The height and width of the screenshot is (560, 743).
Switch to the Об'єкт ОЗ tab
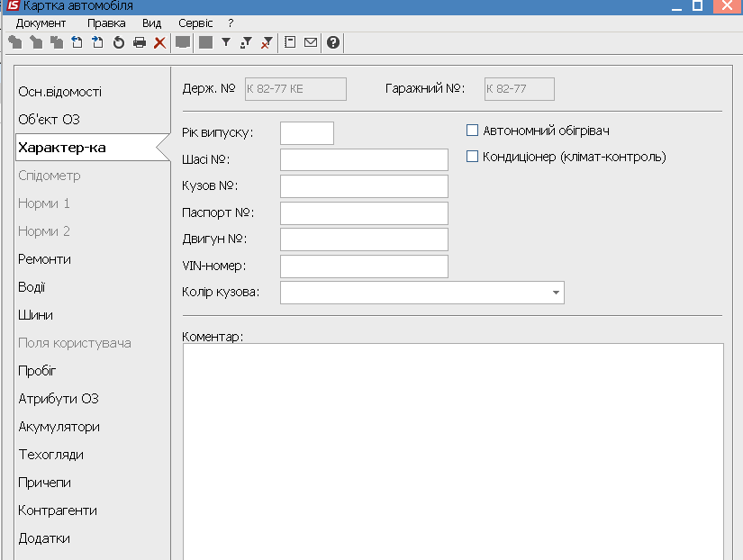coord(93,120)
